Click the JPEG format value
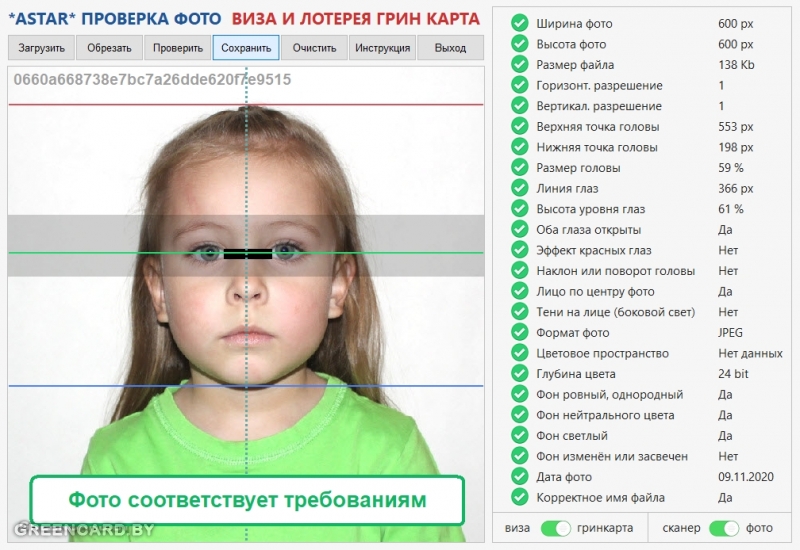The width and height of the screenshot is (800, 550). 730,333
